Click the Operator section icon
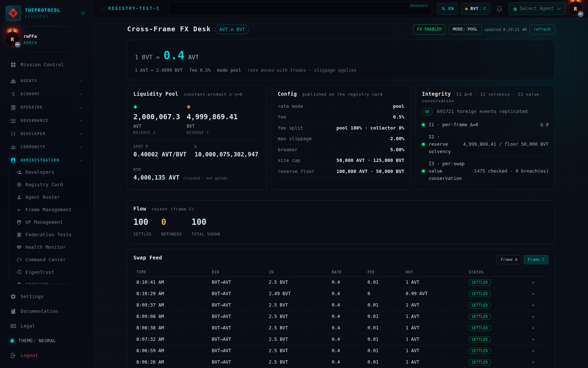 [x=13, y=107]
